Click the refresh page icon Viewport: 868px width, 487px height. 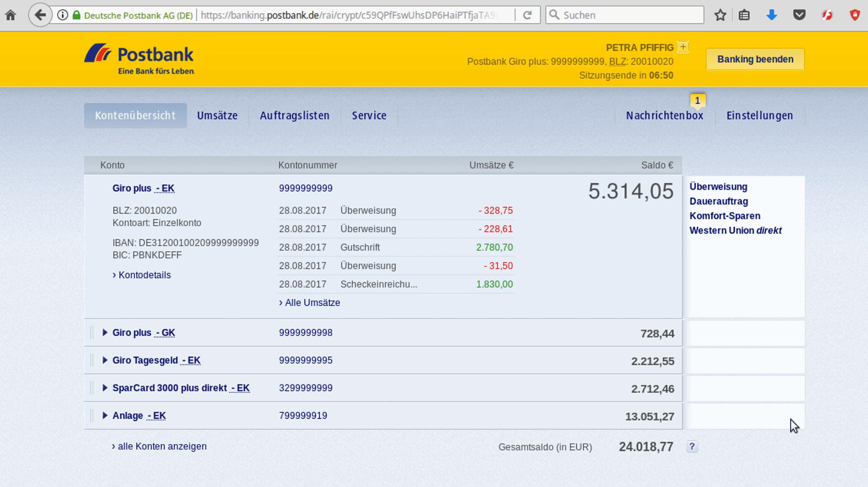tap(528, 14)
